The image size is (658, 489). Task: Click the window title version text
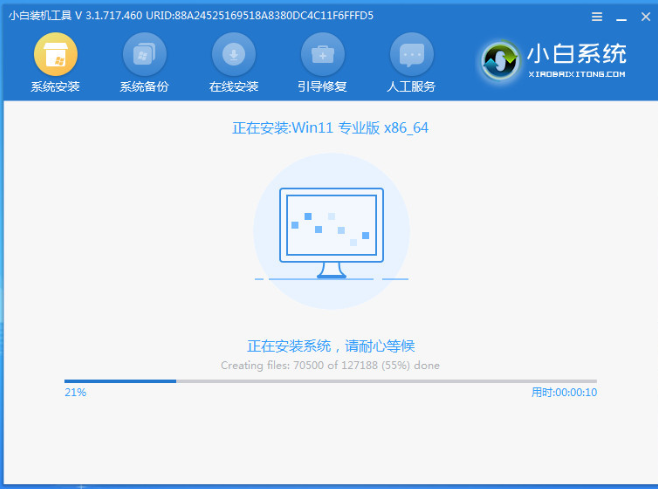tap(191, 16)
